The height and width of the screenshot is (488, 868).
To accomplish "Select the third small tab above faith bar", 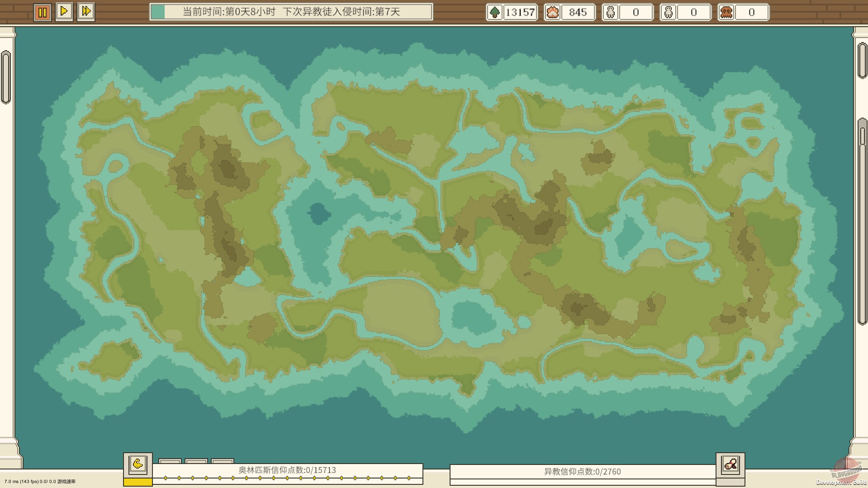I will pos(223,461).
